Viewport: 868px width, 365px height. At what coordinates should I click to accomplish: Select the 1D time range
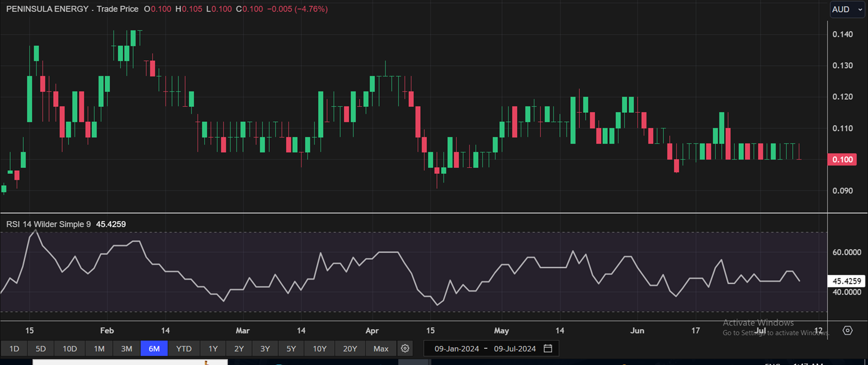click(x=14, y=348)
